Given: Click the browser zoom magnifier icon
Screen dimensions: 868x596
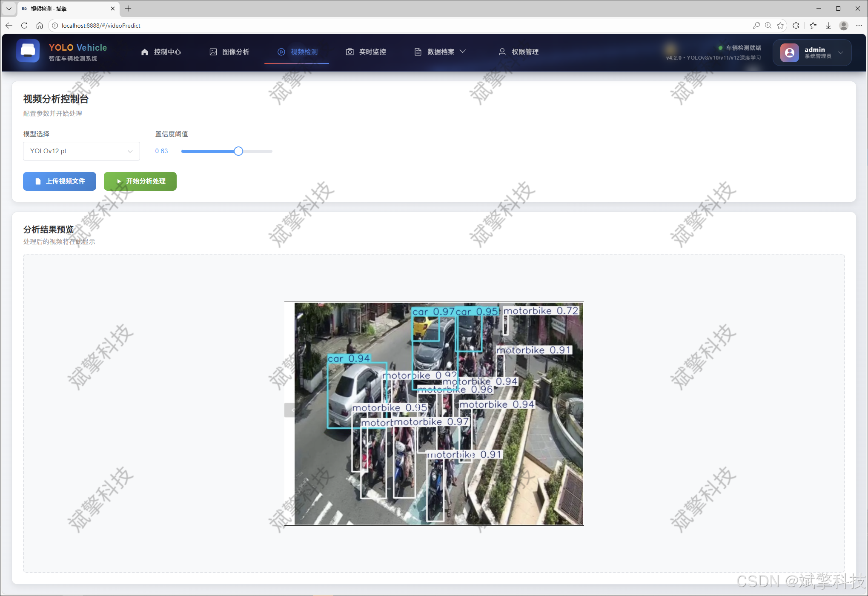Looking at the screenshot, I should (768, 26).
